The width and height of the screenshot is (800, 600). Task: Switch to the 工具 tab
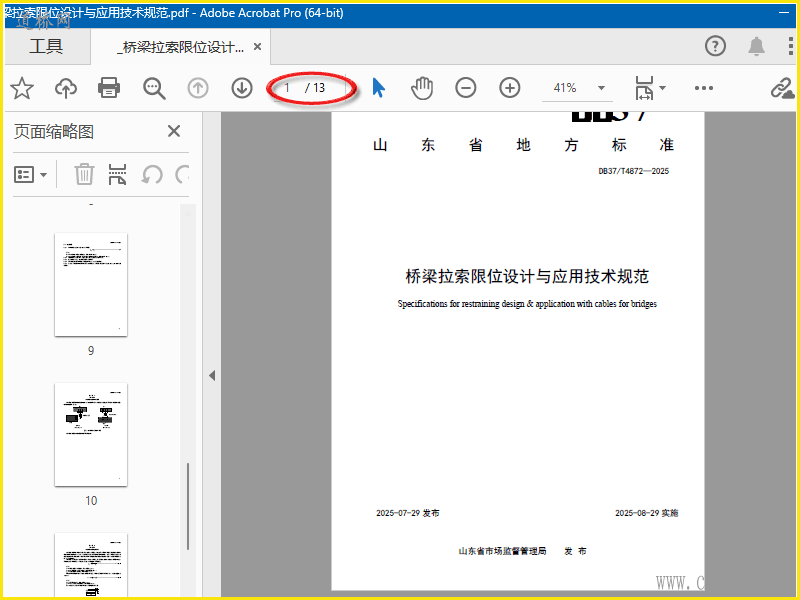coord(46,46)
